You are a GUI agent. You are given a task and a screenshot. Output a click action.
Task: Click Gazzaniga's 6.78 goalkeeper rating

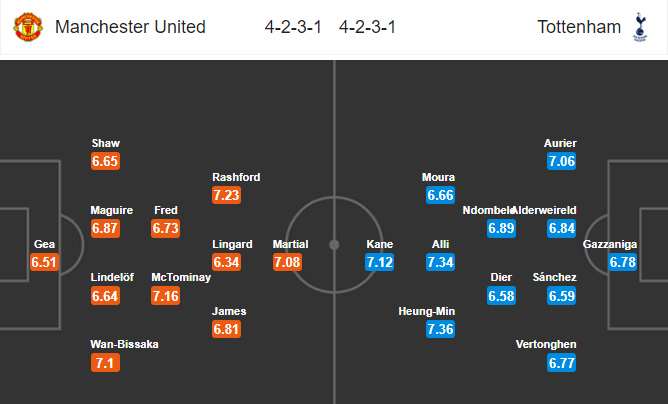coord(622,262)
